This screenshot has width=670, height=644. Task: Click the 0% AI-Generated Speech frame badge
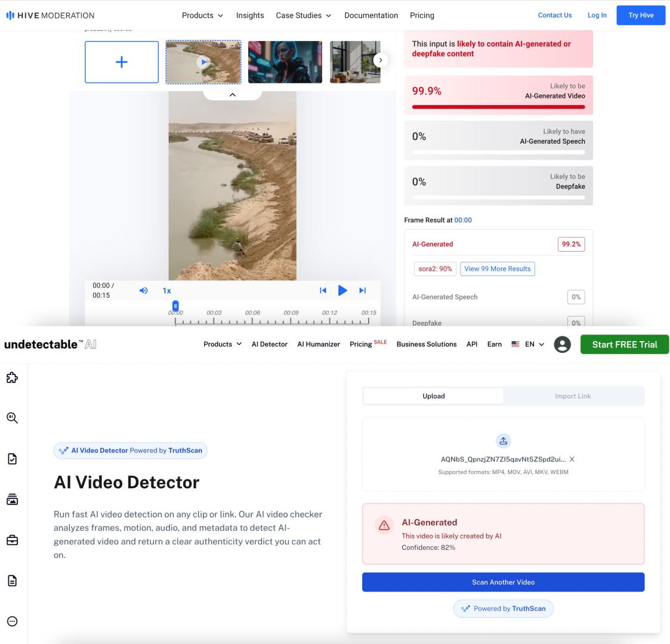tap(576, 297)
